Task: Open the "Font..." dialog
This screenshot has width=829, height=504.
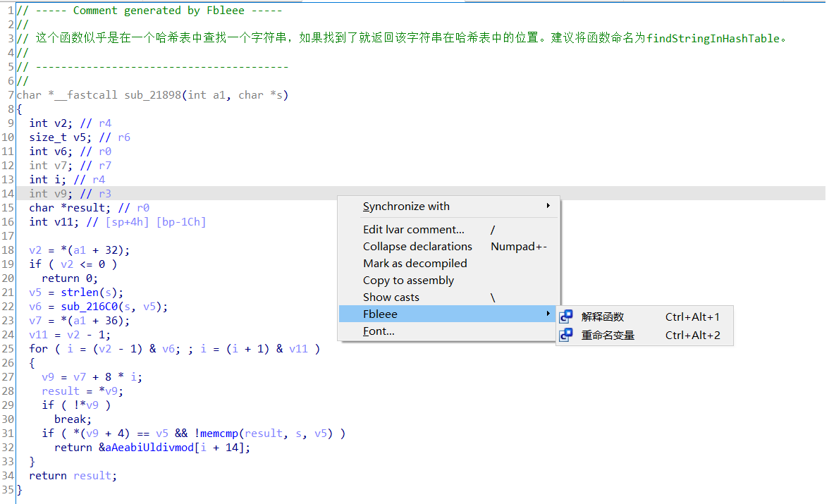Action: (x=381, y=330)
